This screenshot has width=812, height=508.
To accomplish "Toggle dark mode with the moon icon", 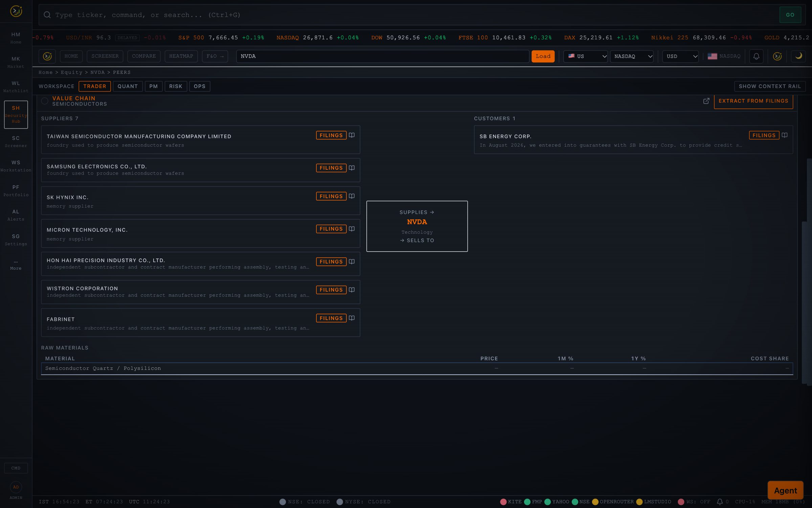I will coord(798,56).
